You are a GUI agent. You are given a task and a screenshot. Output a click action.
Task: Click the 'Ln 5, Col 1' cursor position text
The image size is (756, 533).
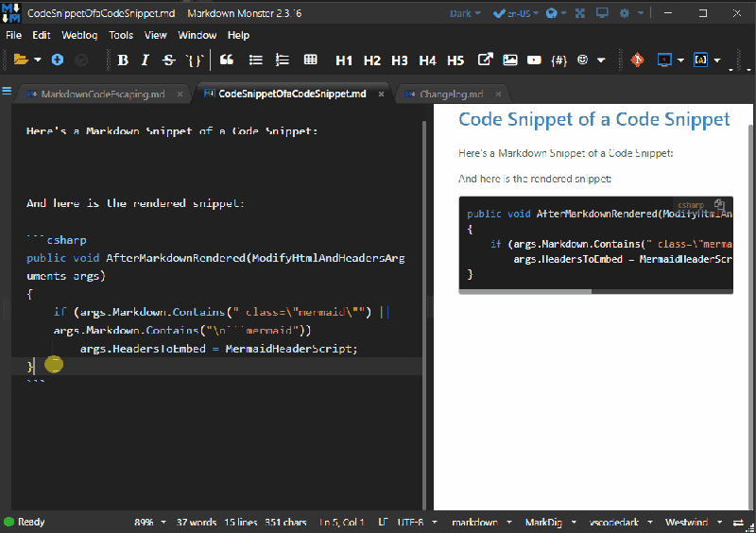[342, 523]
